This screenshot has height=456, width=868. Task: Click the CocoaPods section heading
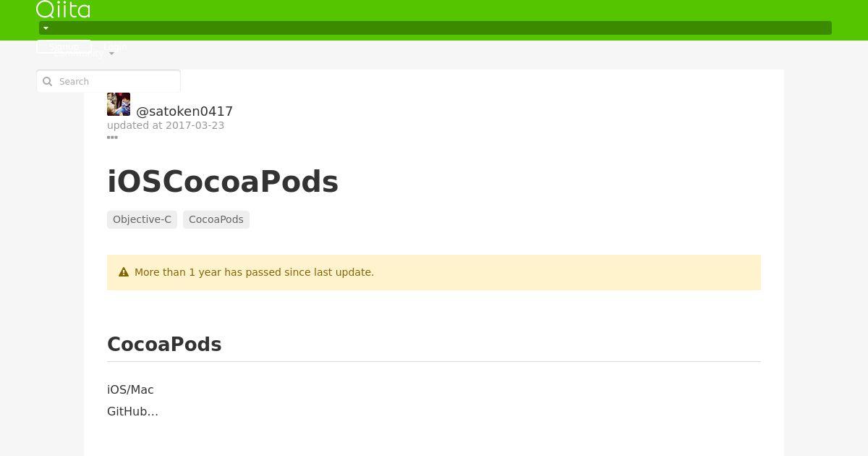coord(164,345)
